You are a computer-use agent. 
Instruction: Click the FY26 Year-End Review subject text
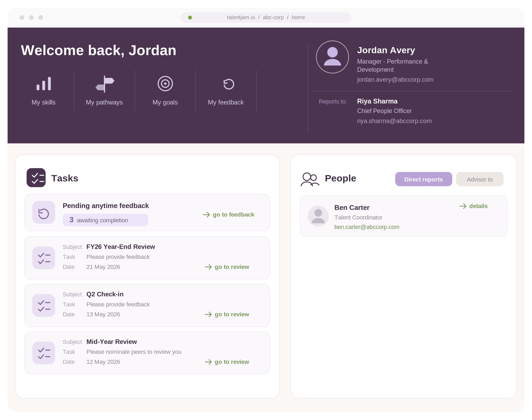[x=120, y=247]
